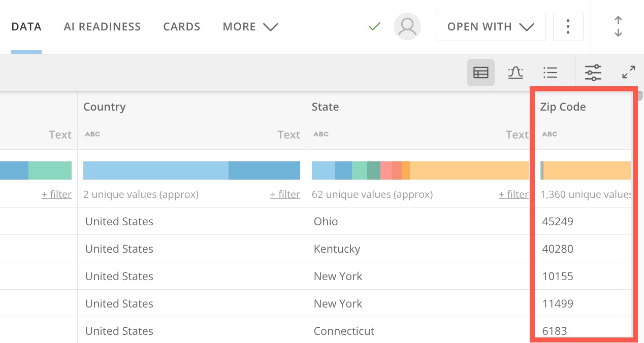Image resolution: width=644 pixels, height=343 pixels.
Task: Open the DATA tab
Action: (x=26, y=26)
